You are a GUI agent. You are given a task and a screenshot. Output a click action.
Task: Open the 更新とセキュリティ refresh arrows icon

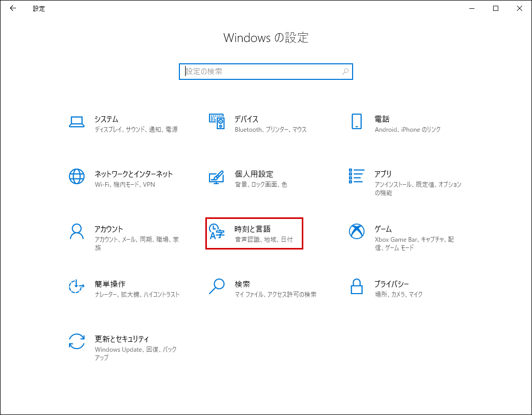(x=77, y=341)
